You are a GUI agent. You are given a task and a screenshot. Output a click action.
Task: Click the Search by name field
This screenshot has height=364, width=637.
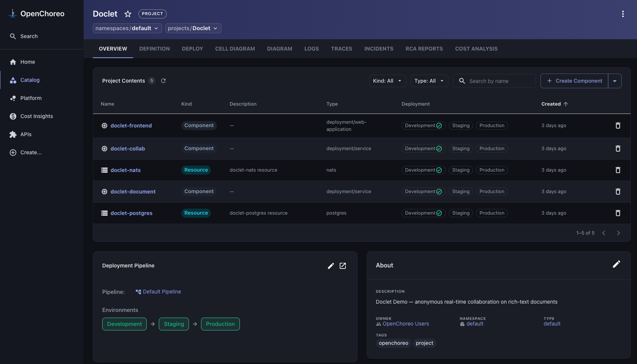tap(494, 81)
